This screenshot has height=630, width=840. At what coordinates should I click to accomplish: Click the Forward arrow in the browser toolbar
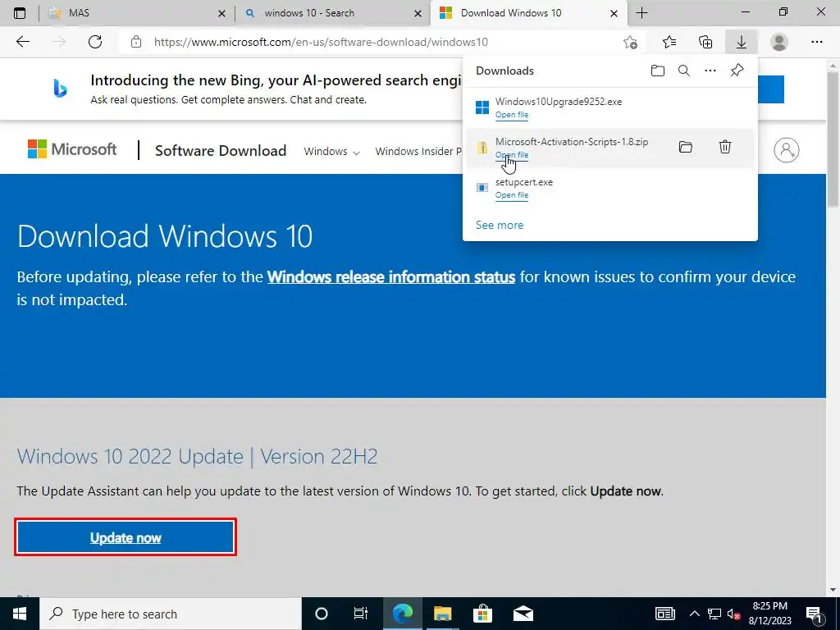tap(59, 42)
